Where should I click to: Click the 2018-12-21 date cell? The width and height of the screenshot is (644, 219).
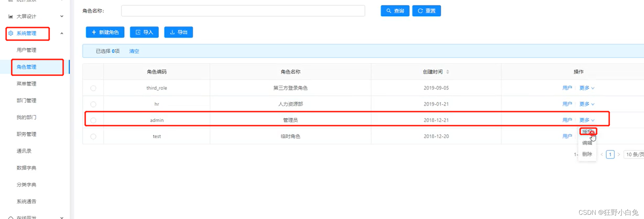(436, 120)
